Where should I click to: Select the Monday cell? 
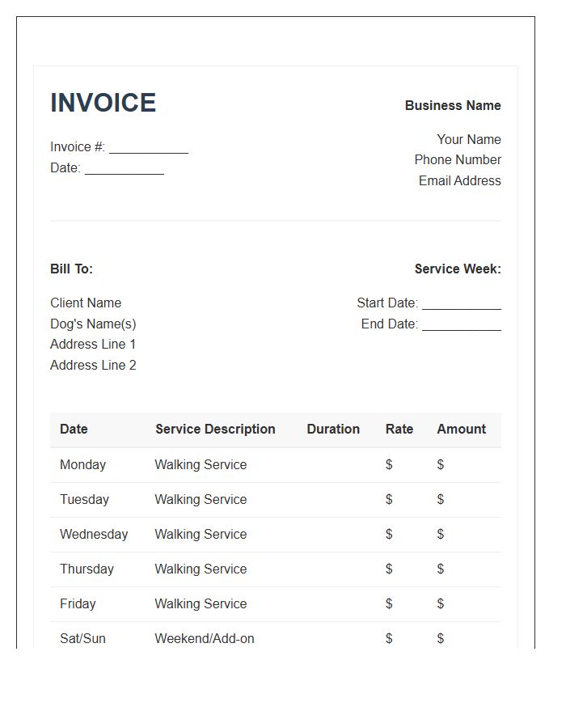(83, 465)
